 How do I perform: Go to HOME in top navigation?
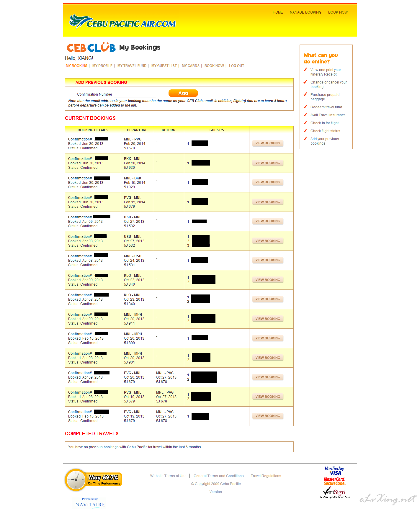(x=278, y=12)
